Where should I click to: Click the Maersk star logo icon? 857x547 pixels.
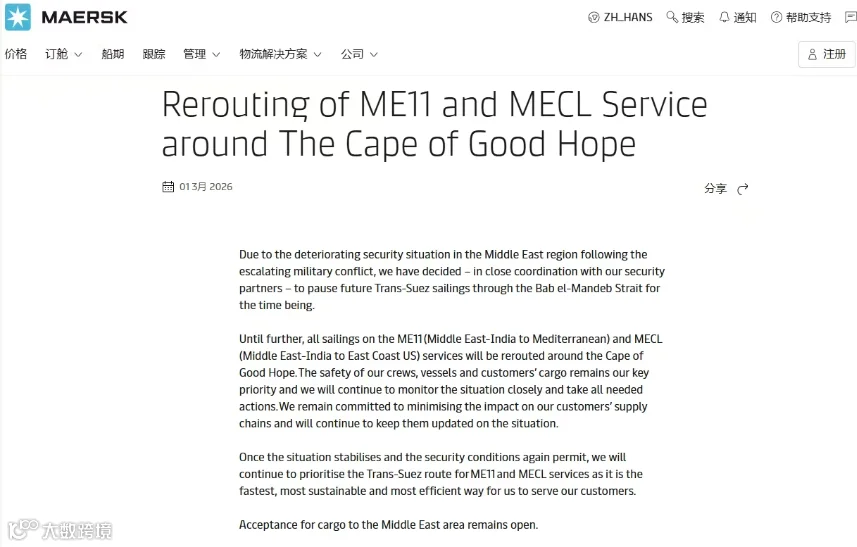tap(18, 17)
